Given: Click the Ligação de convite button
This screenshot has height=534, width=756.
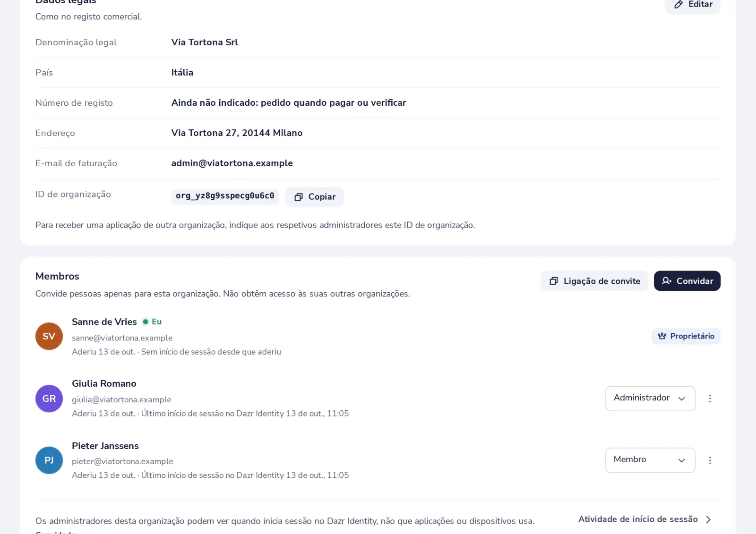Looking at the screenshot, I should (594, 281).
